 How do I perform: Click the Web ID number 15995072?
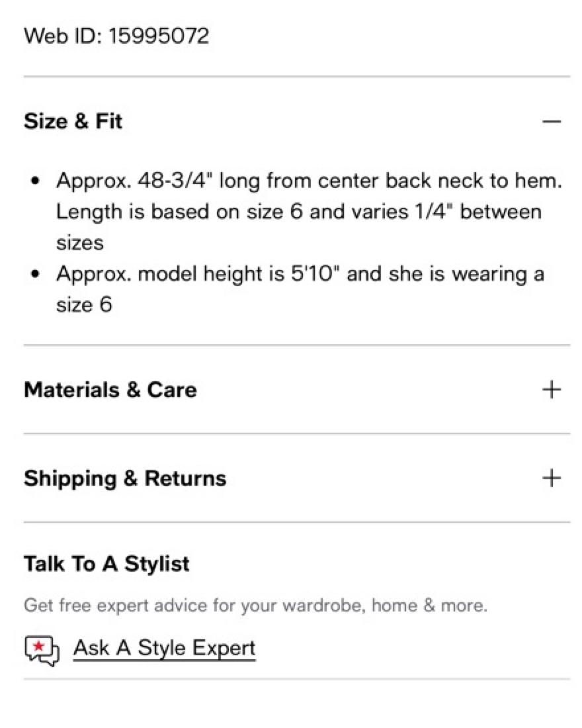159,35
